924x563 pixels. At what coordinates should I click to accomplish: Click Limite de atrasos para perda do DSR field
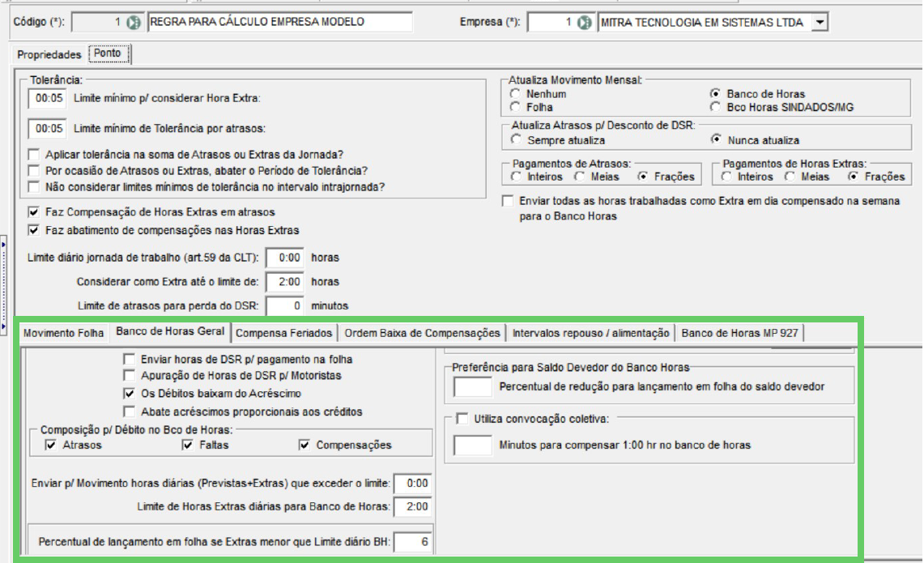[284, 306]
